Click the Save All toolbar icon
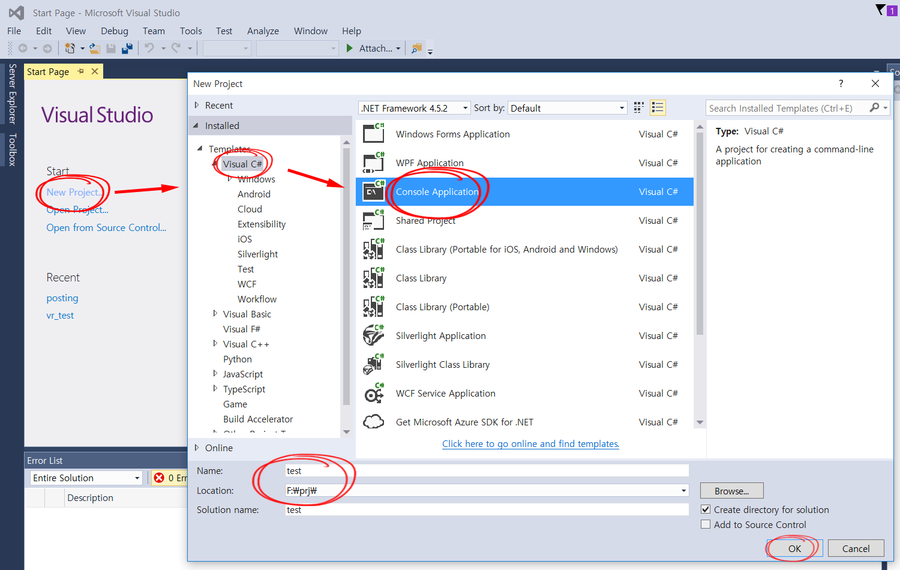 (x=127, y=49)
